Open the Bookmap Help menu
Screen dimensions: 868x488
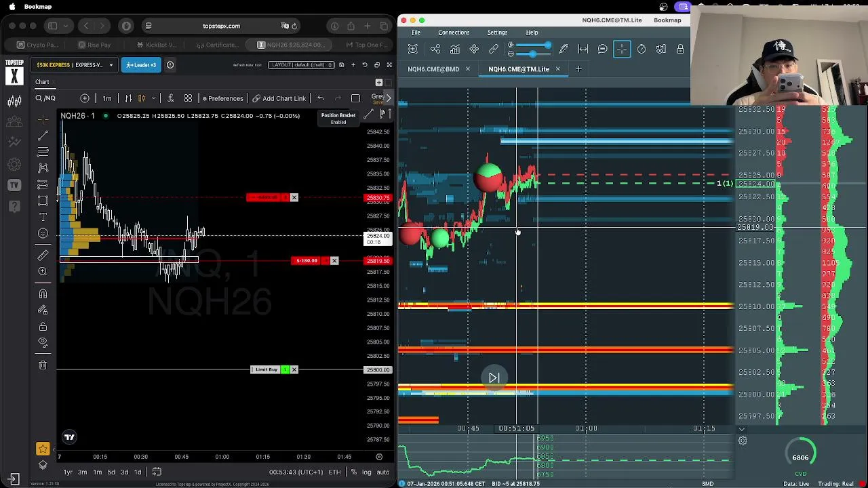point(532,33)
